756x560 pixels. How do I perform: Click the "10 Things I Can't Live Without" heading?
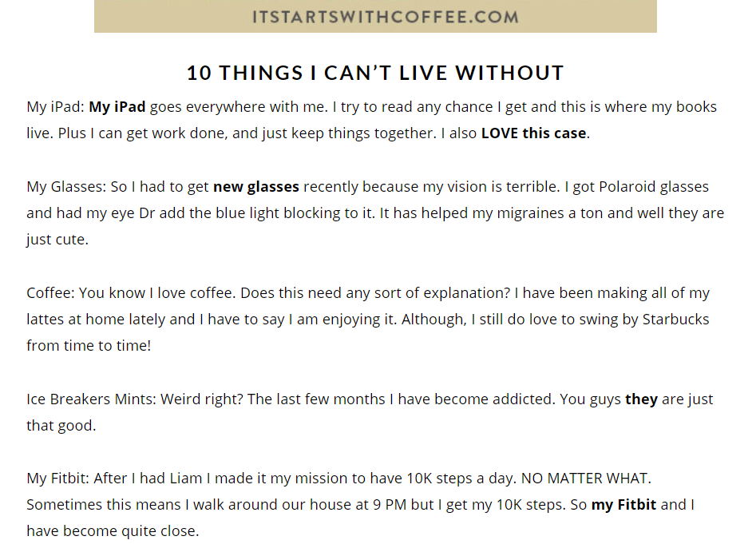click(x=375, y=73)
